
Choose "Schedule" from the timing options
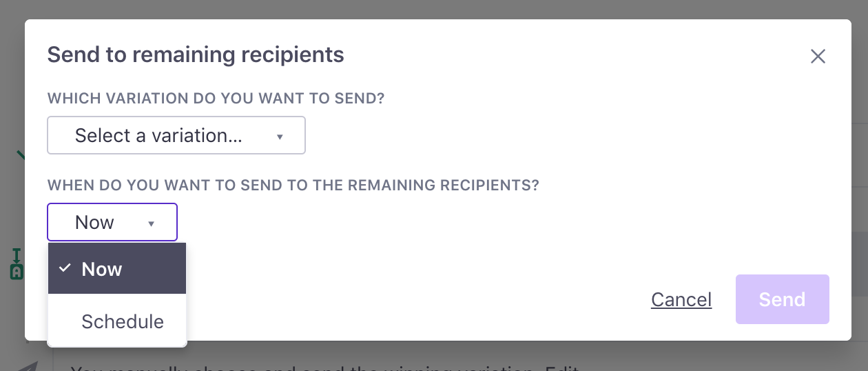(122, 321)
